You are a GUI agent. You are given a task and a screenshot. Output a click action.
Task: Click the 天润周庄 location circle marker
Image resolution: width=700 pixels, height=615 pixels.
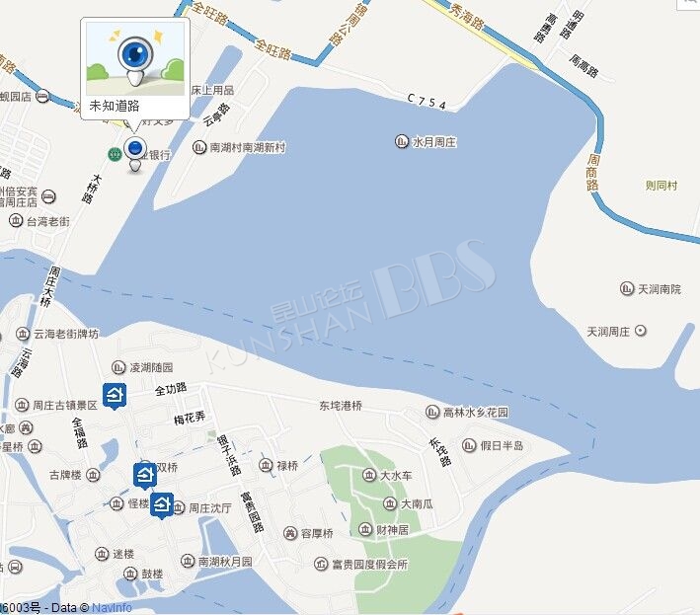click(x=641, y=331)
